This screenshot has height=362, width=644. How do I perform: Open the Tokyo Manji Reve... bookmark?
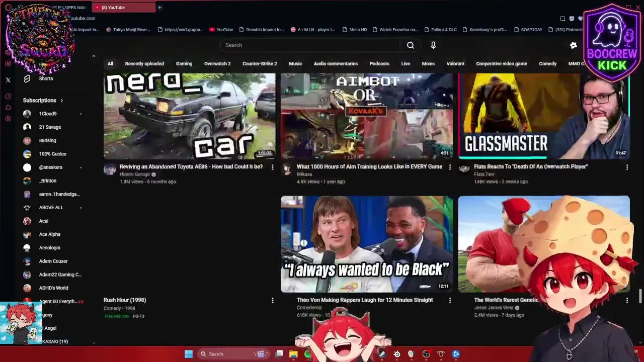128,30
